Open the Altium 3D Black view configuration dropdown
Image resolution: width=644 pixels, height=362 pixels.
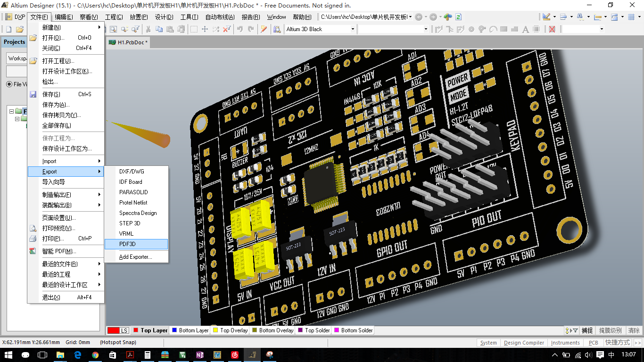click(x=352, y=29)
